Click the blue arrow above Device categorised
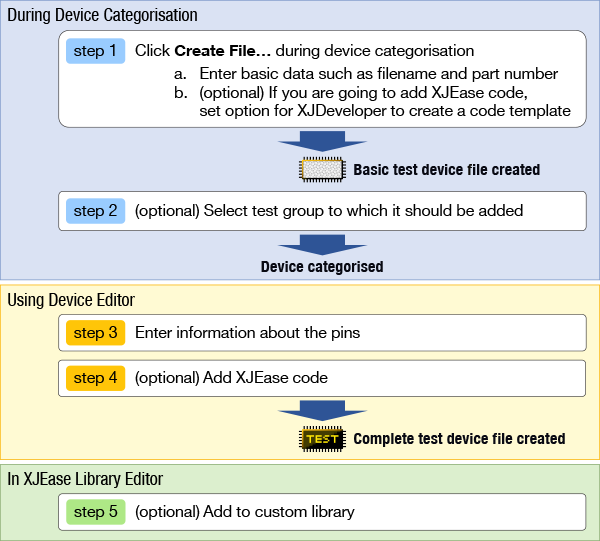The height and width of the screenshot is (541, 600). click(x=322, y=245)
